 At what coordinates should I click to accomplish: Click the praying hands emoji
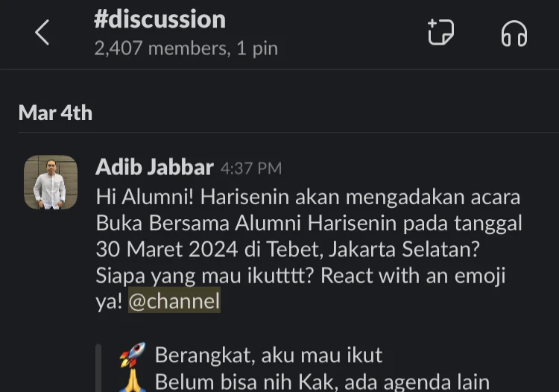pyautogui.click(x=133, y=382)
